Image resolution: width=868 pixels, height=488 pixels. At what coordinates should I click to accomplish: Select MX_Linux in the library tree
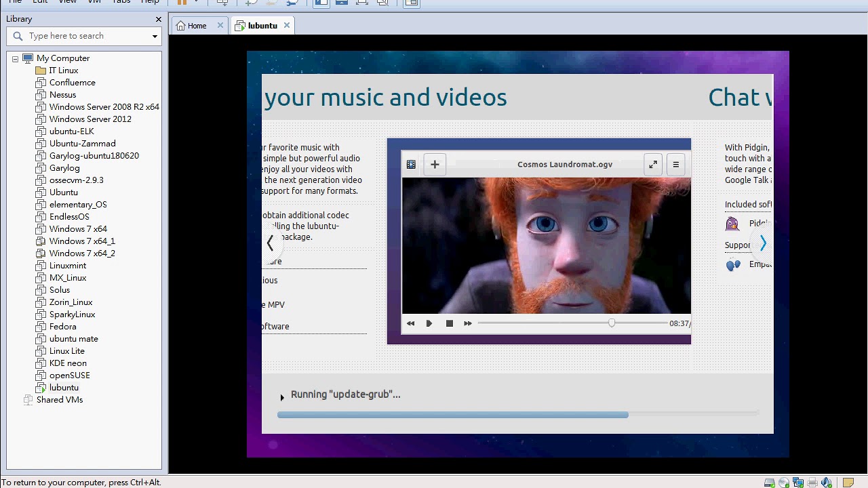[68, 278]
